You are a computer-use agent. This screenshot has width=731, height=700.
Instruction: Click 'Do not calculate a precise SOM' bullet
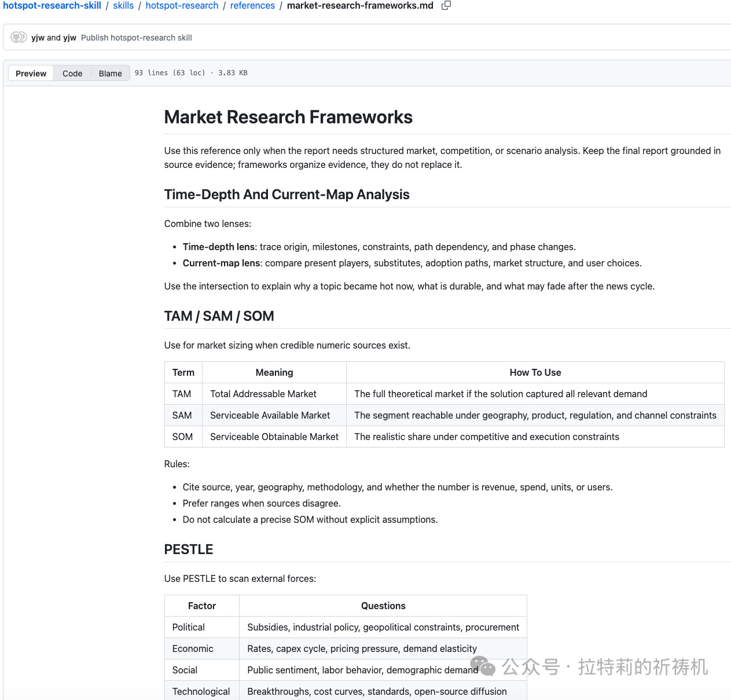pyautogui.click(x=310, y=520)
